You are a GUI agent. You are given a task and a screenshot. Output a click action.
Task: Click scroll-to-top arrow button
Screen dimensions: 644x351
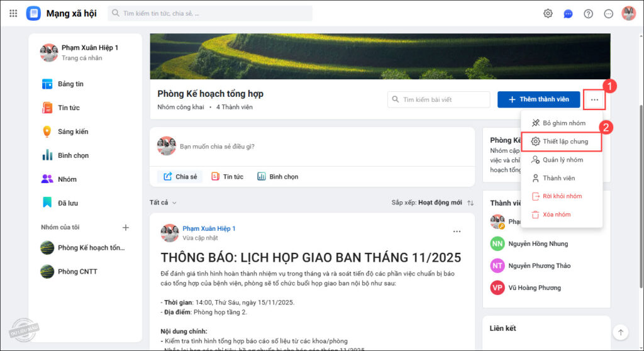pyautogui.click(x=621, y=332)
